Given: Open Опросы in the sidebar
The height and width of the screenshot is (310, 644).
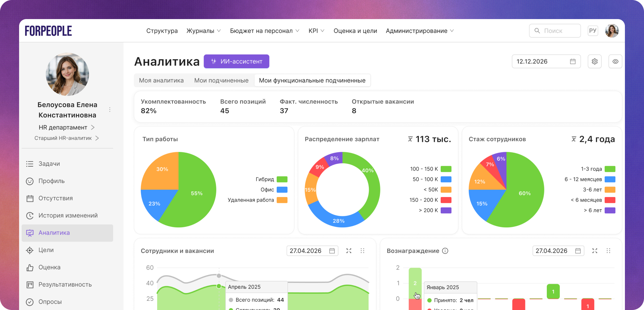Looking at the screenshot, I should point(67,302).
